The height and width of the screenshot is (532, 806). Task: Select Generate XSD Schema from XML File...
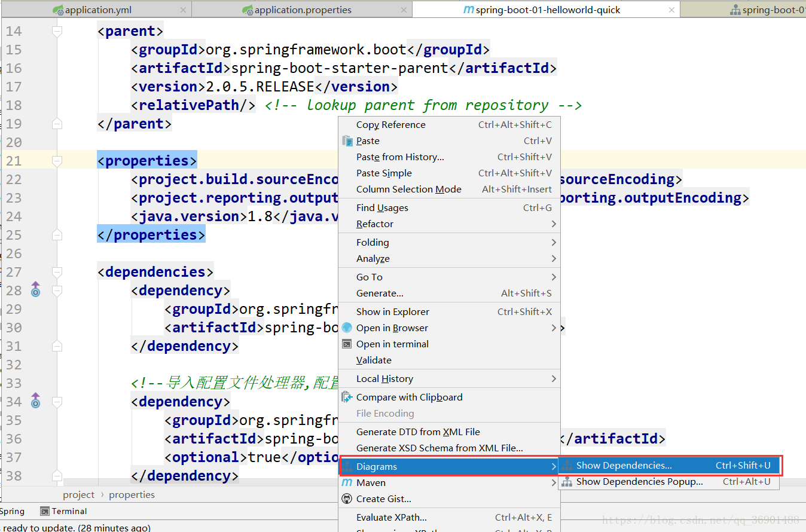coord(449,448)
